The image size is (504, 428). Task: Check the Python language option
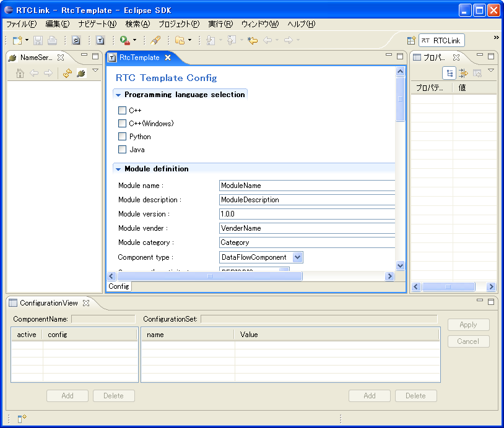click(122, 137)
